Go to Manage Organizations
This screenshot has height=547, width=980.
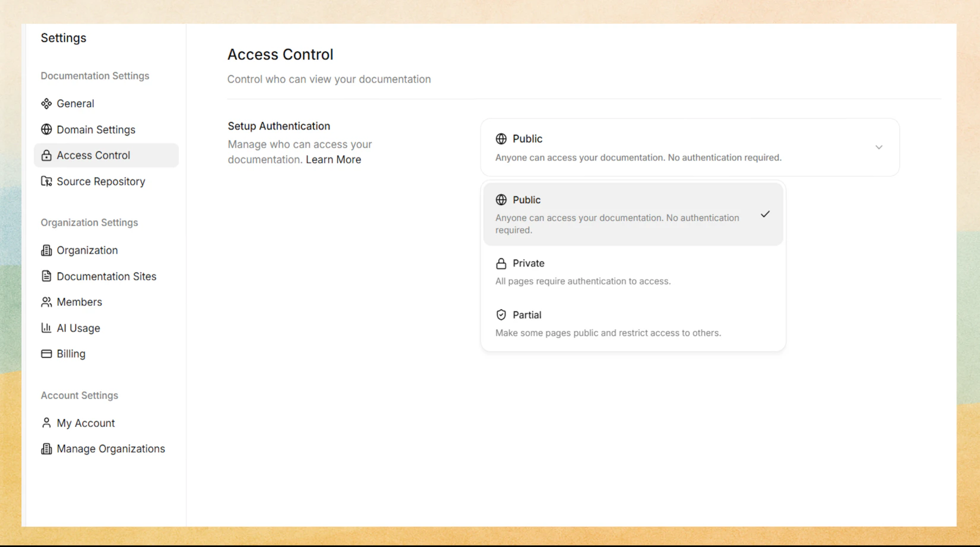(110, 448)
